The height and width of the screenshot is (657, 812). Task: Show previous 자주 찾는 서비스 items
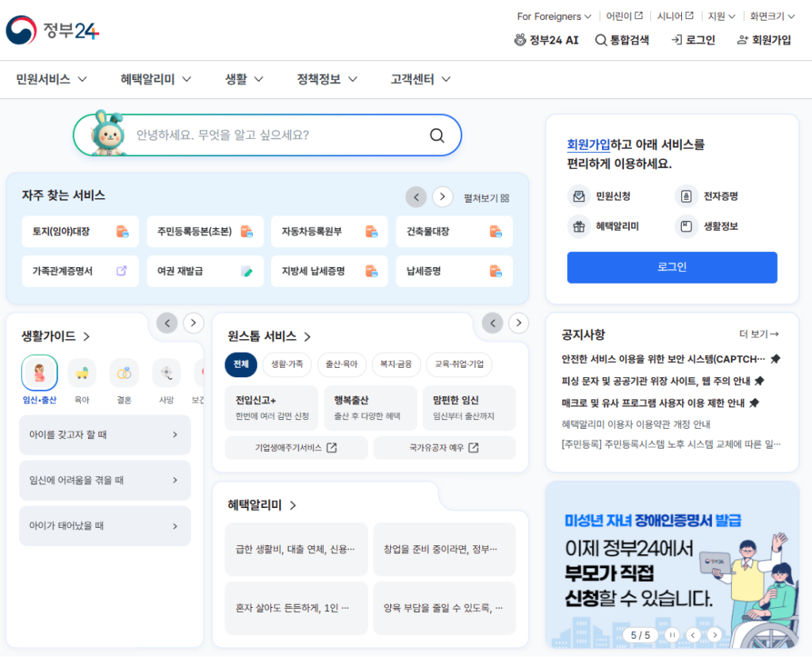[416, 197]
